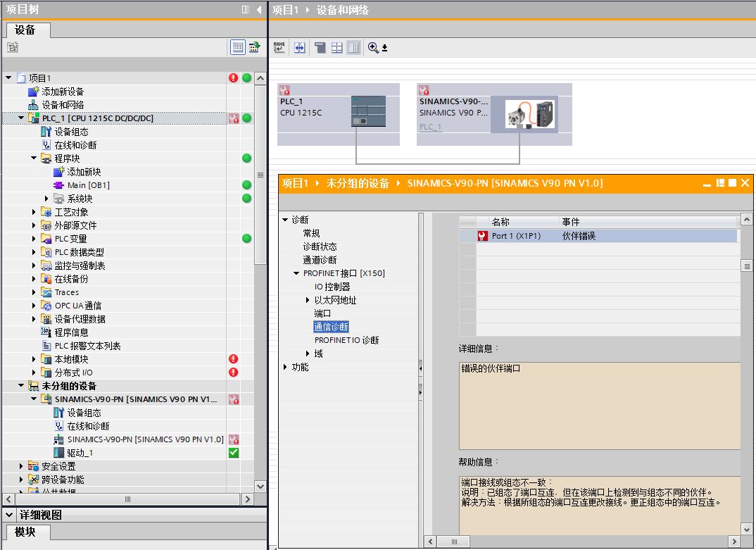Click the NAME icon in network toolbar

pos(279,47)
